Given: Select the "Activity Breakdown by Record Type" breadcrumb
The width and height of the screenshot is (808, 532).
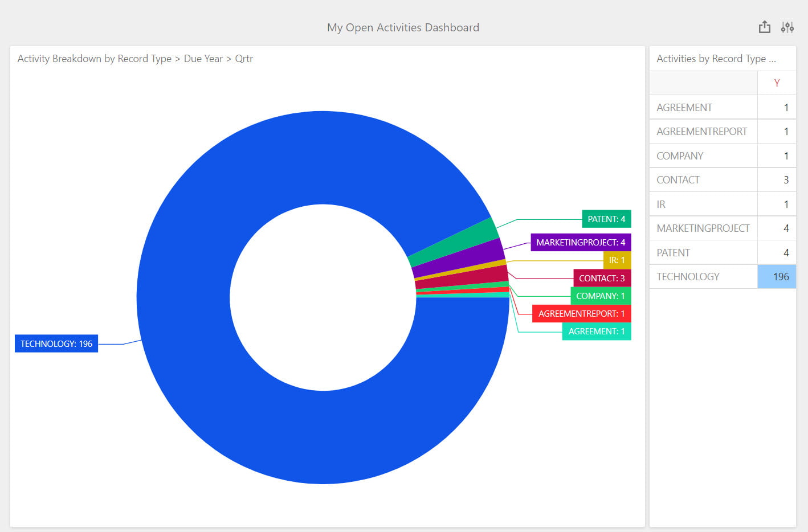Looking at the screenshot, I should [94, 59].
